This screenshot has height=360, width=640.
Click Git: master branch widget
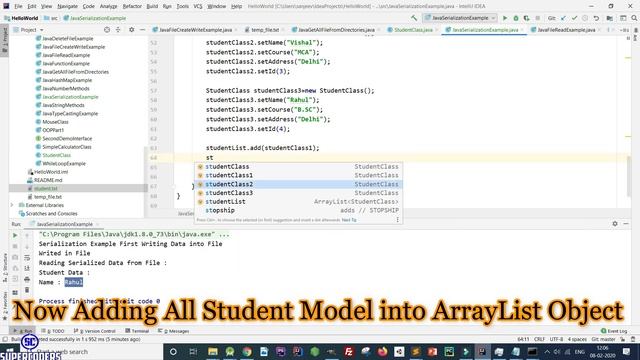click(603, 339)
